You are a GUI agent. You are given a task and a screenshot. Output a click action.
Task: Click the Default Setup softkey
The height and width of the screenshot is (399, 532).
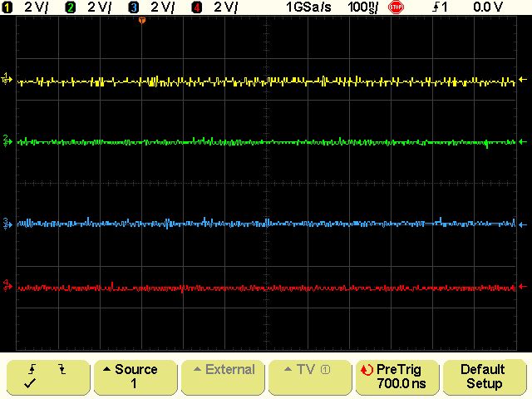(485, 377)
